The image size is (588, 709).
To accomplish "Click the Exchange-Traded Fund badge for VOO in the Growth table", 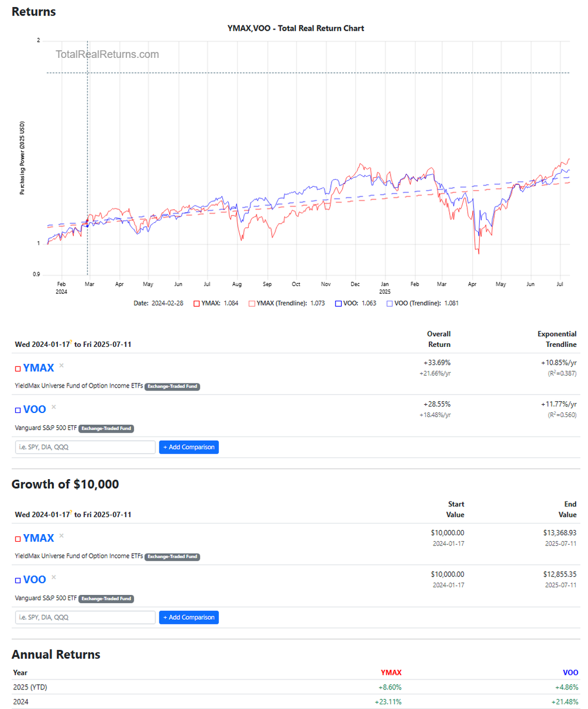I will pyautogui.click(x=106, y=599).
